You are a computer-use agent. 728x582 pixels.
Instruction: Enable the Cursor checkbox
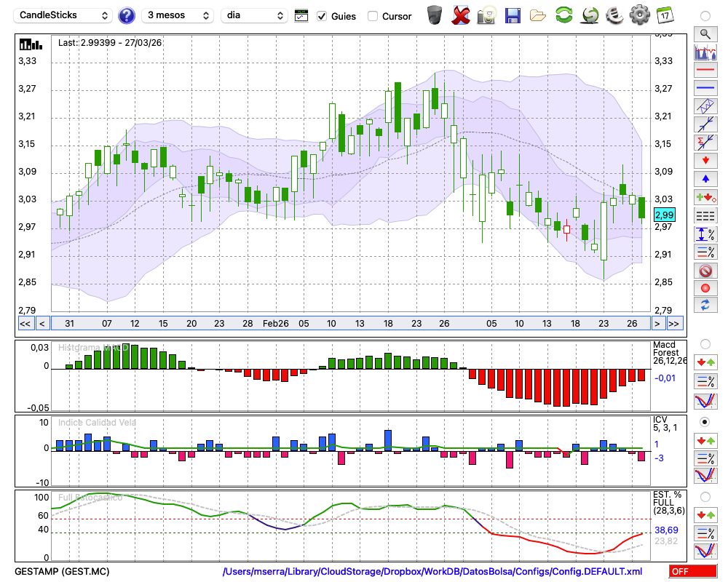pyautogui.click(x=373, y=16)
